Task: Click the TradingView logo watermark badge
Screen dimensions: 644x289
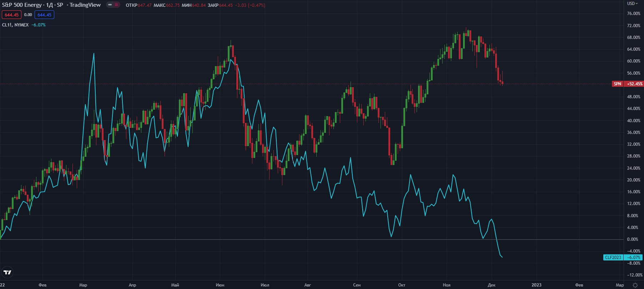Action: (x=7, y=272)
